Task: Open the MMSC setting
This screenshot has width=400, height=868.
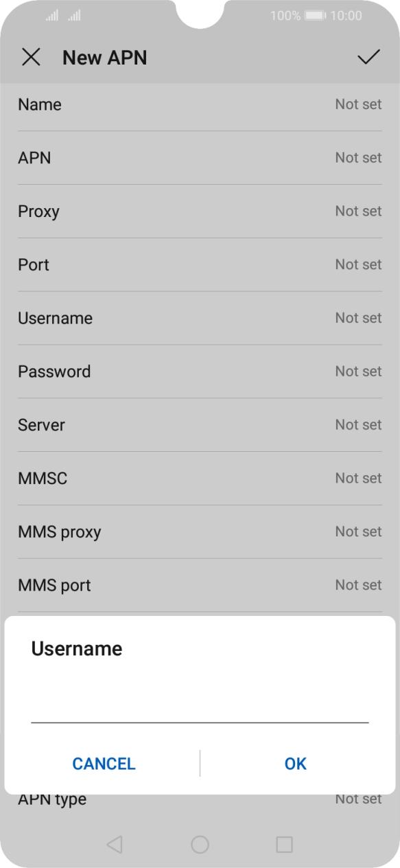Action: [200, 478]
